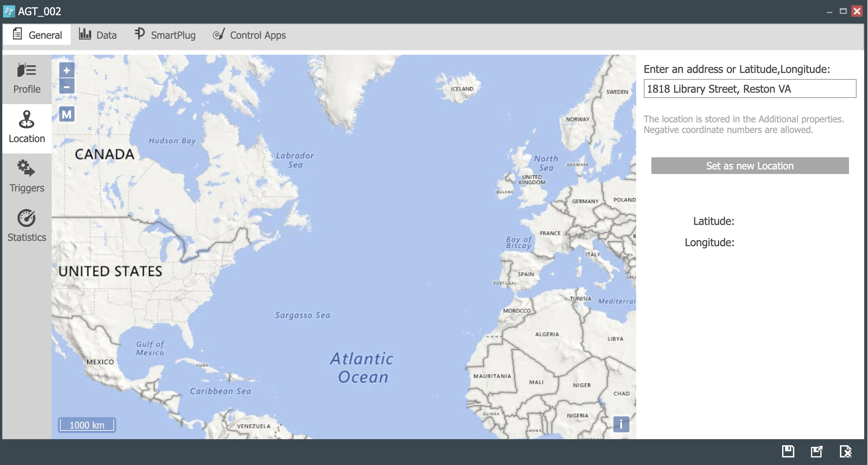This screenshot has height=465, width=868.
Task: Click the Set as new Location button
Action: [x=750, y=166]
